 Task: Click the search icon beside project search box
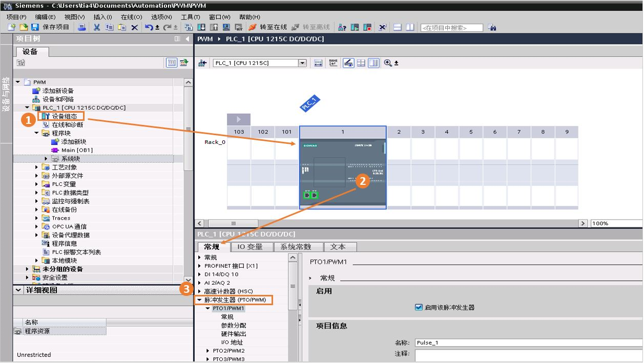point(492,27)
